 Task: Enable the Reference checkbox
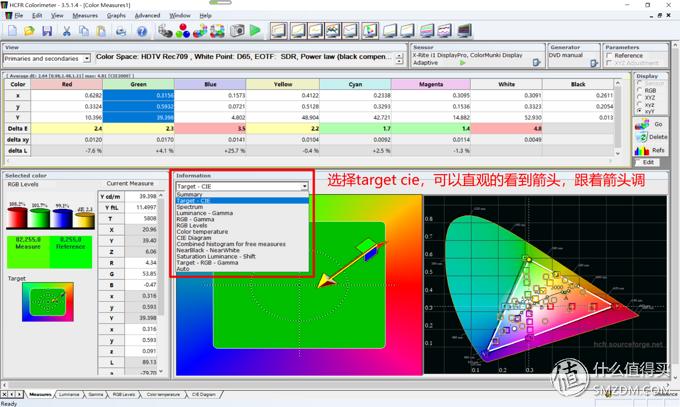[609, 56]
